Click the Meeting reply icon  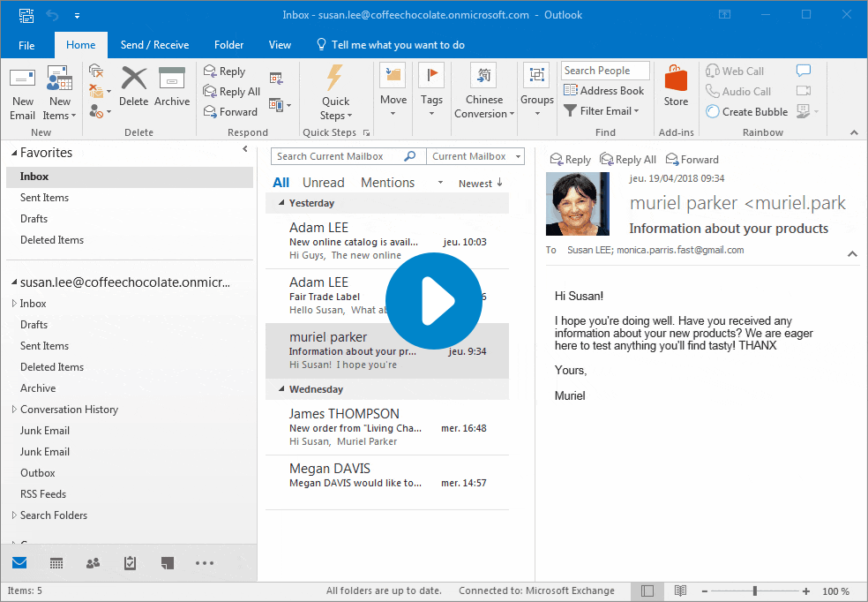276,79
